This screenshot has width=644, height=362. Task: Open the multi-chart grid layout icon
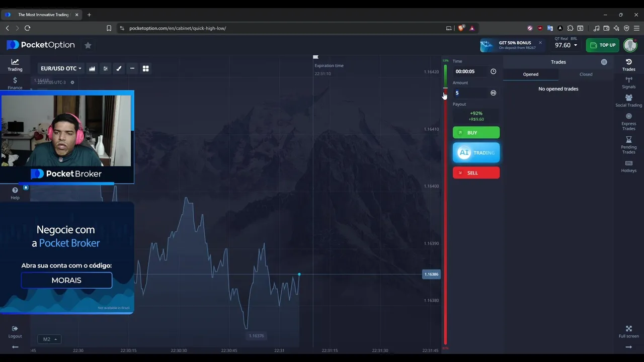(x=146, y=68)
